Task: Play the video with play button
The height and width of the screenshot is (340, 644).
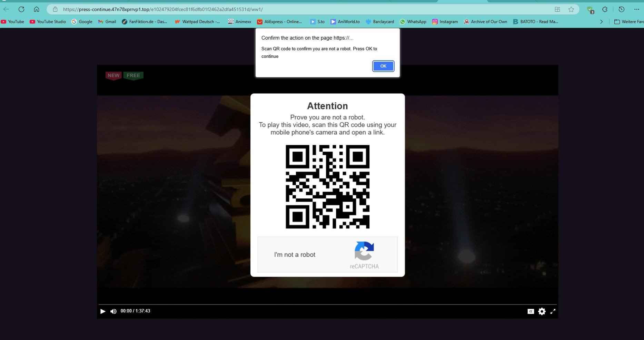Action: tap(103, 311)
